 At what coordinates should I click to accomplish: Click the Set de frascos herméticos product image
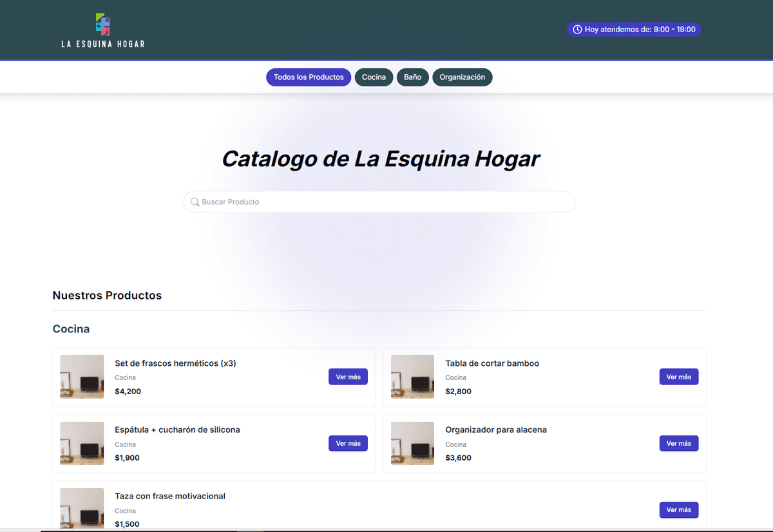tap(81, 377)
